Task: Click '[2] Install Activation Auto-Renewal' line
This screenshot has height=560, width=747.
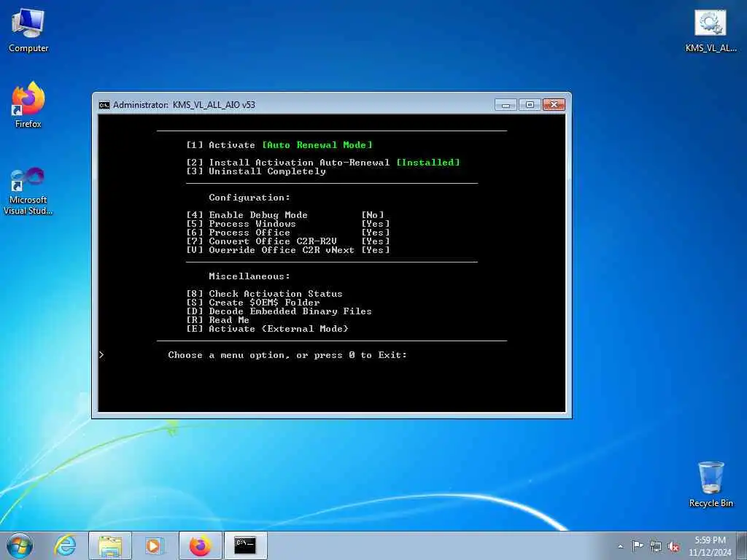Action: (x=287, y=163)
